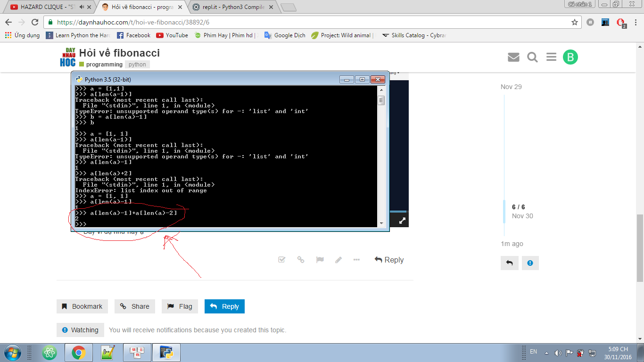The width and height of the screenshot is (644, 362).
Task: Click the red AdBlock extension icon
Action: click(x=621, y=22)
